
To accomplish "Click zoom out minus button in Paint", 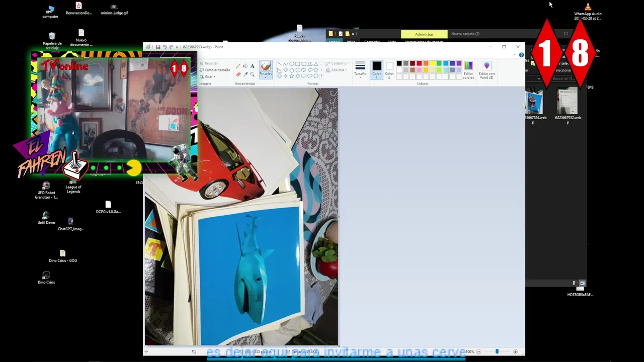I will pyautogui.click(x=478, y=351).
